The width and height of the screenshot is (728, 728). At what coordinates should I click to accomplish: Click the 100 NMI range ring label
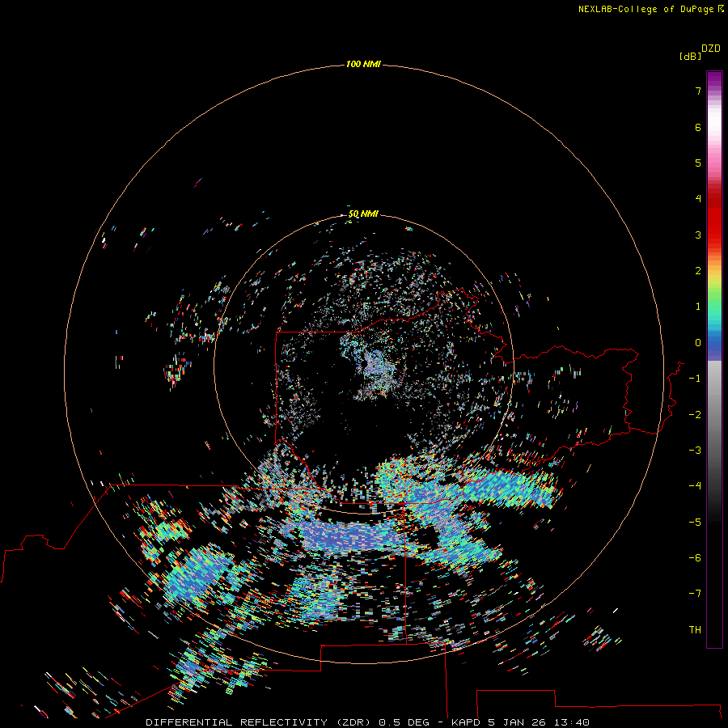pyautogui.click(x=363, y=64)
